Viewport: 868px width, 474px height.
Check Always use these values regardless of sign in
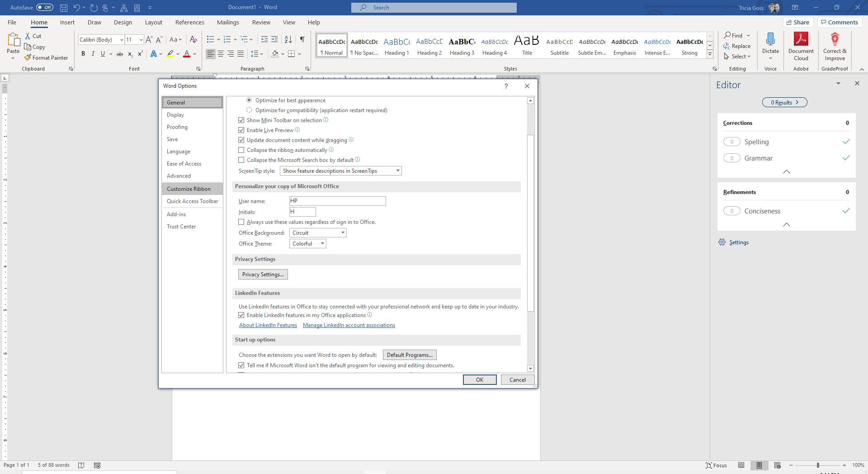(241, 222)
